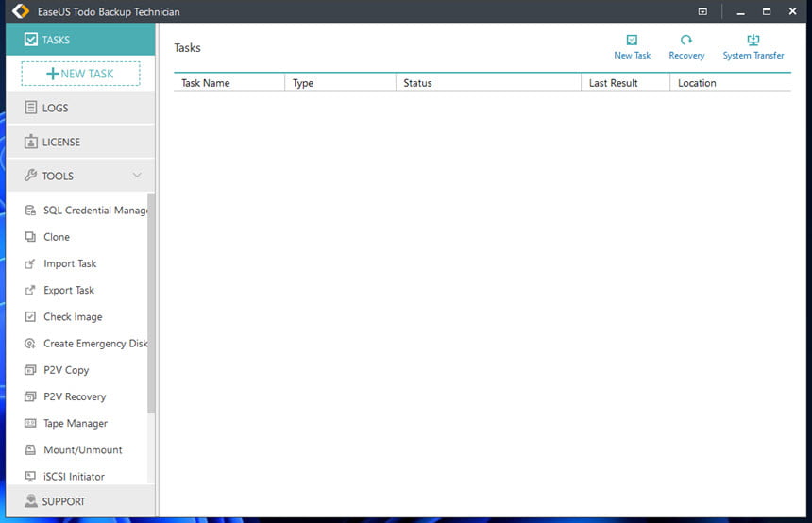Screen dimensions: 812x523
Task: Click the dashed NEW TASK button
Action: pos(80,74)
